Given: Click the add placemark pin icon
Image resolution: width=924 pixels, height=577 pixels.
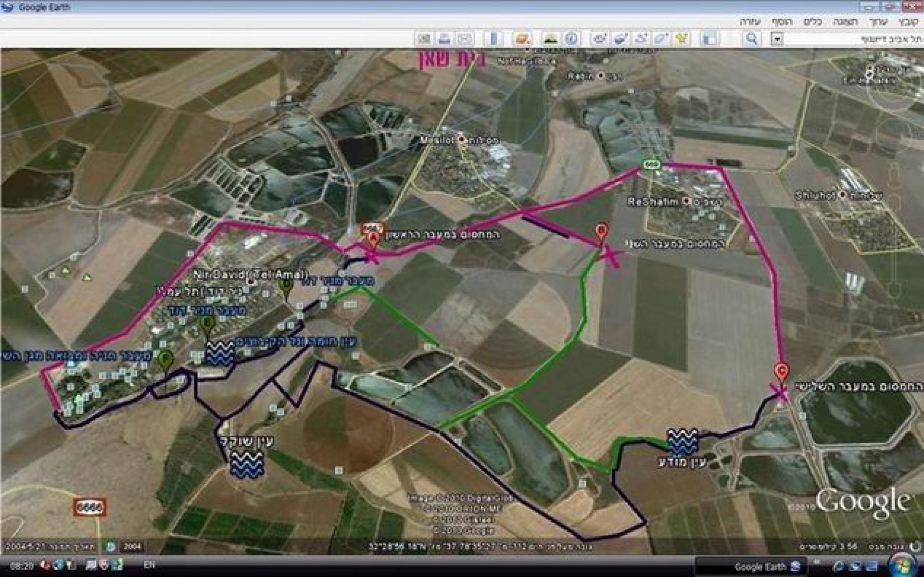Looking at the screenshot, I should (681, 38).
